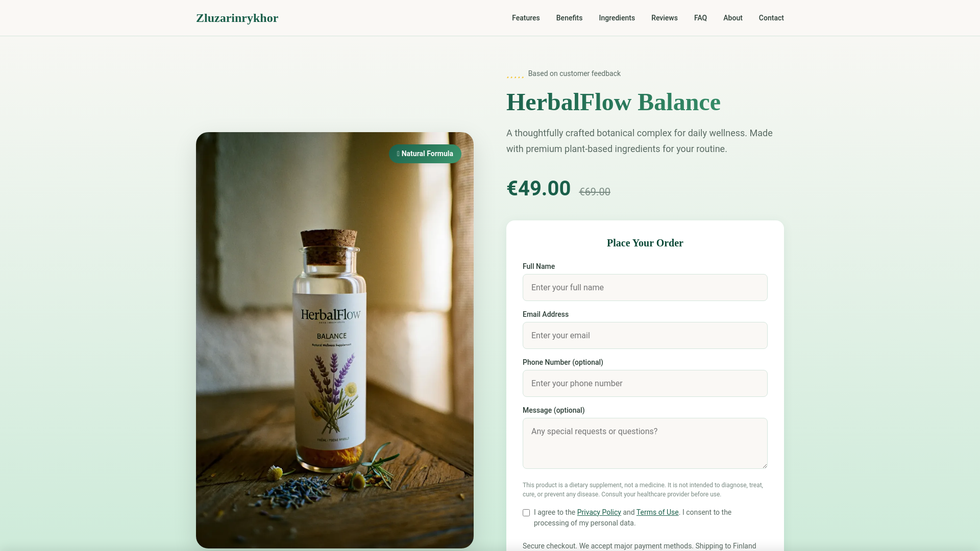Focus the Full Name field
Viewport: 980px width, 551px height.
[645, 287]
